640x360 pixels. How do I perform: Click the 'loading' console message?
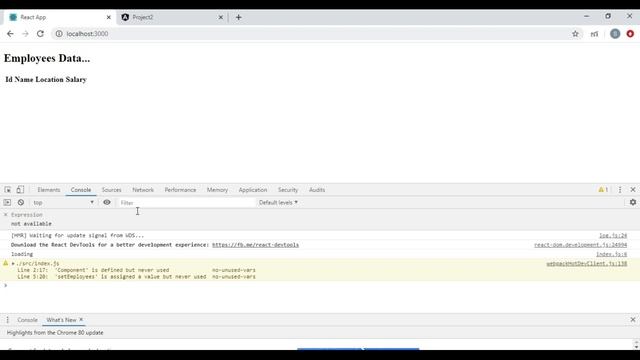coord(22,254)
